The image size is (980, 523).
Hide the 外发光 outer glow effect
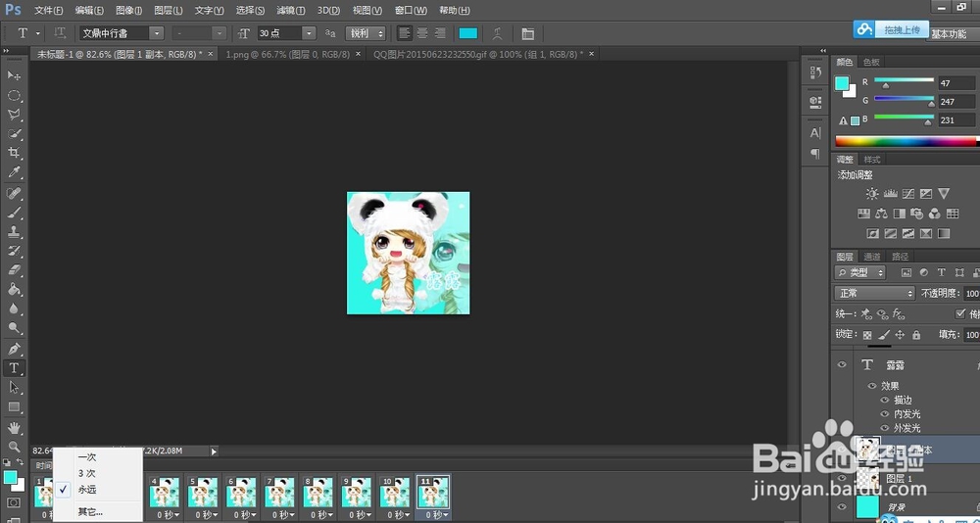(x=884, y=428)
